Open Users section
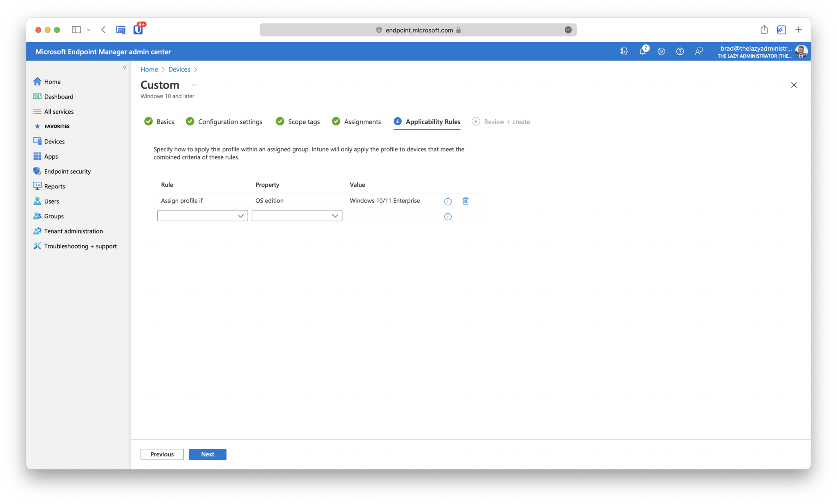Screen dimensions: 837x504 [x=46, y=201]
